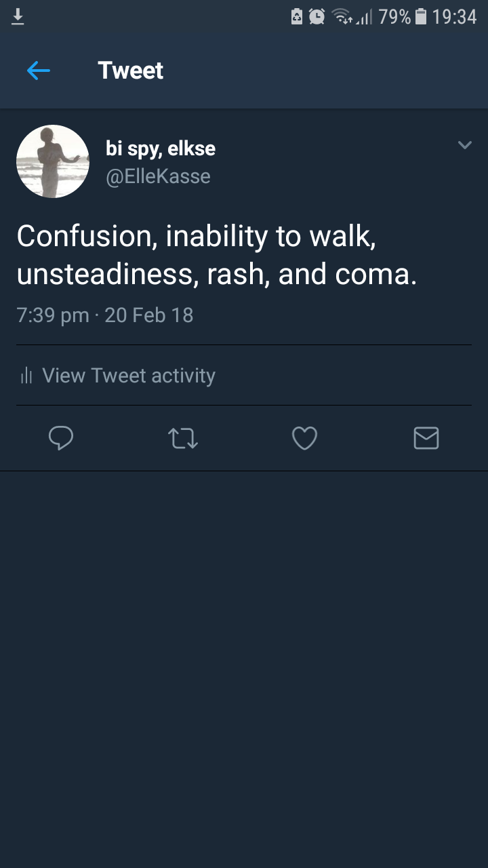Open View Tweet activity
Image resolution: width=488 pixels, height=868 pixels.
coord(128,376)
